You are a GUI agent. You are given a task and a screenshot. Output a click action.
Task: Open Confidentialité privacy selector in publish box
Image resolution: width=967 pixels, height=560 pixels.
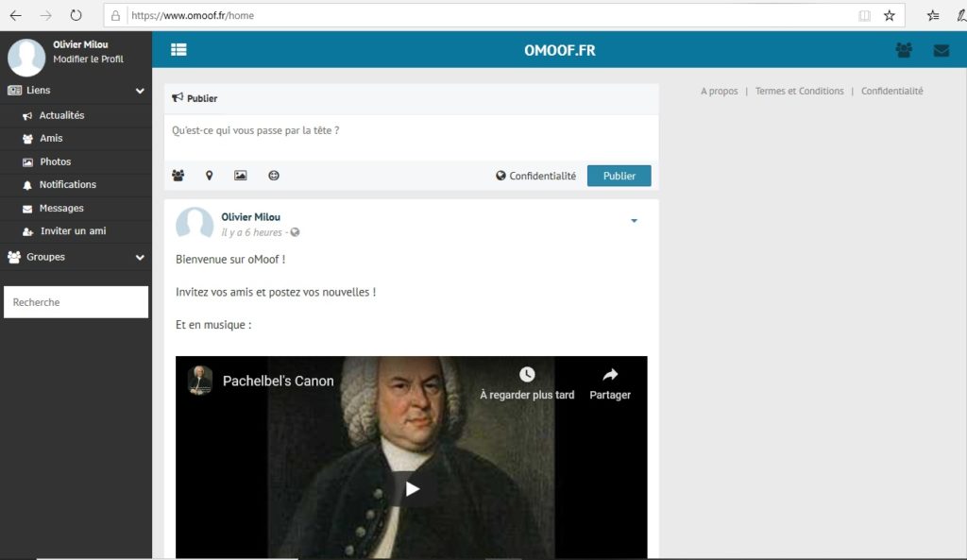(536, 176)
